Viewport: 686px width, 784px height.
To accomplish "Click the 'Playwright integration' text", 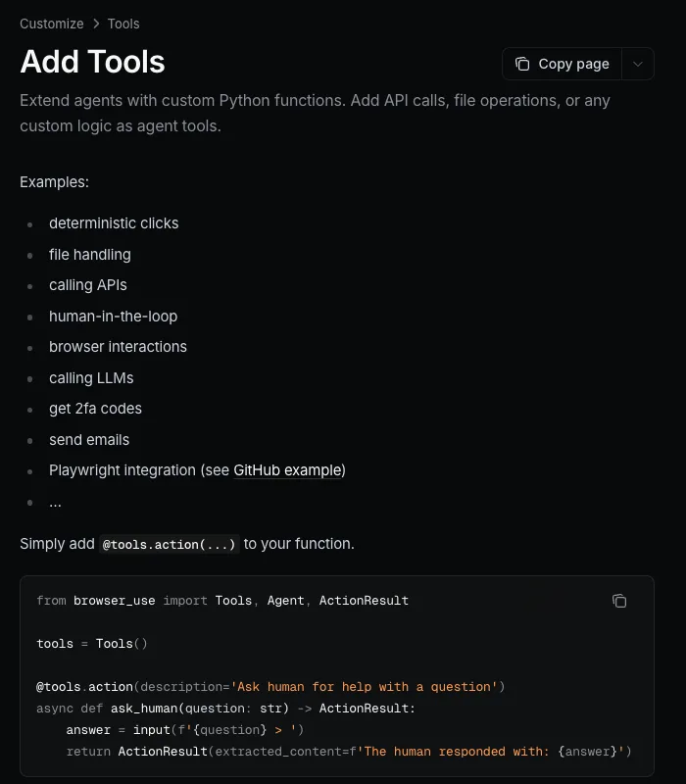I will pos(122,470).
